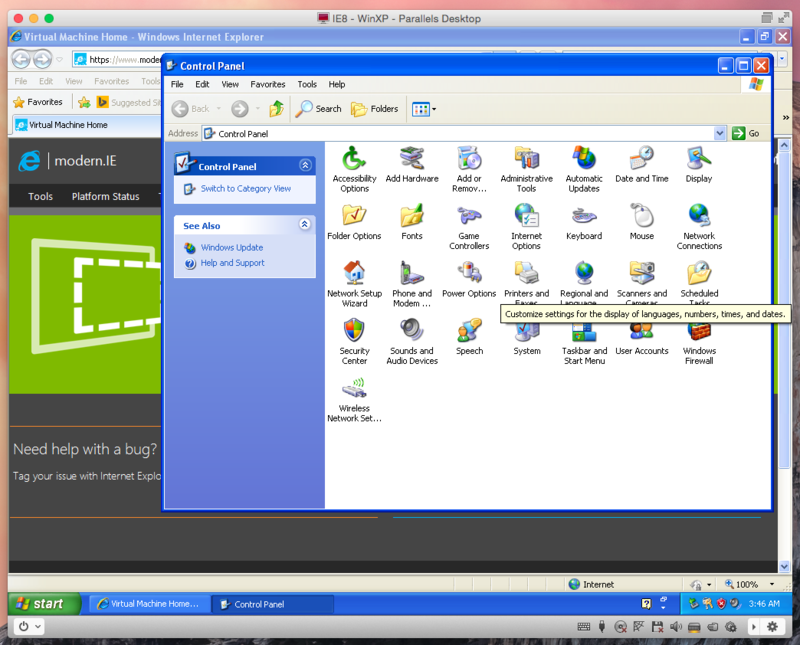Image resolution: width=800 pixels, height=645 pixels.
Task: Click the Windows start button
Action: click(x=44, y=604)
